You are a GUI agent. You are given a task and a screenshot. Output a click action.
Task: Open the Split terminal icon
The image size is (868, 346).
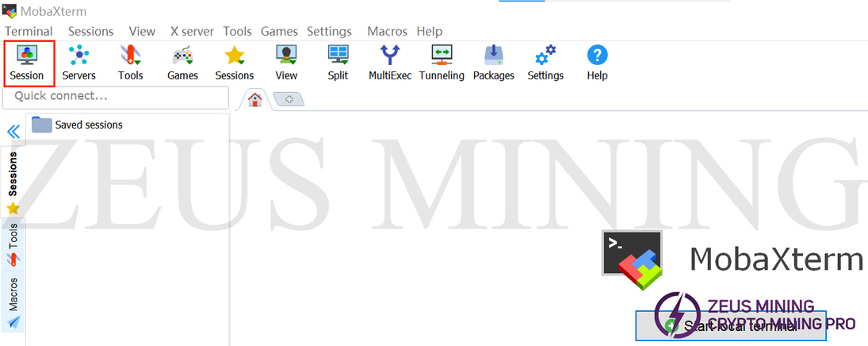338,63
